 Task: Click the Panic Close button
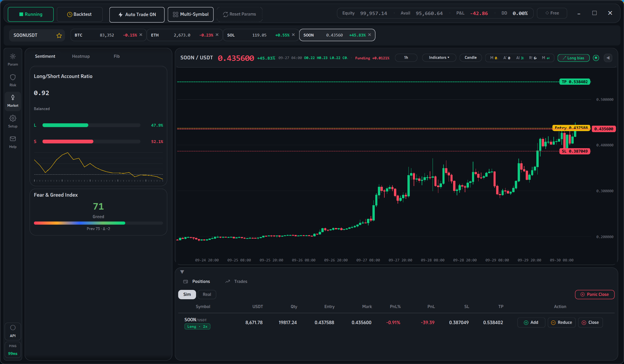tap(594, 294)
